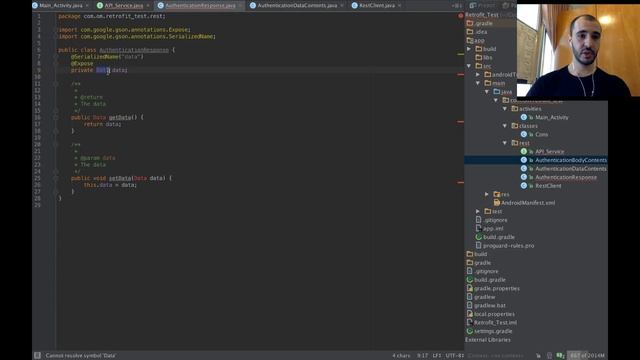Switch to the API_Service.java tab
640x360 pixels.
[124, 5]
